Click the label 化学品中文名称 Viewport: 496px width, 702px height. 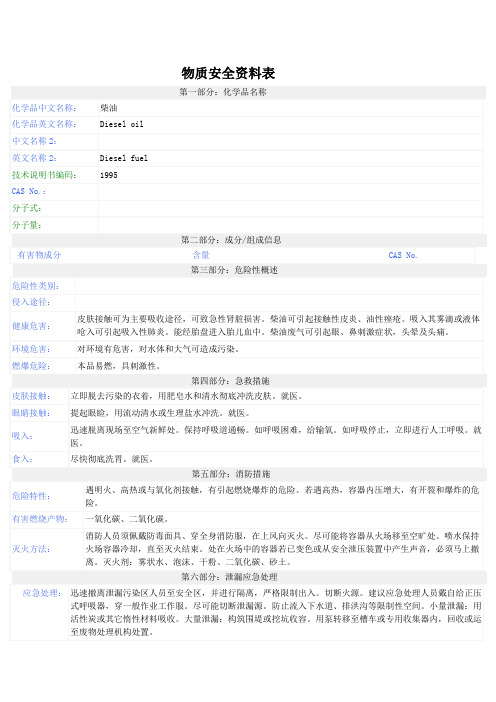[x=44, y=108]
